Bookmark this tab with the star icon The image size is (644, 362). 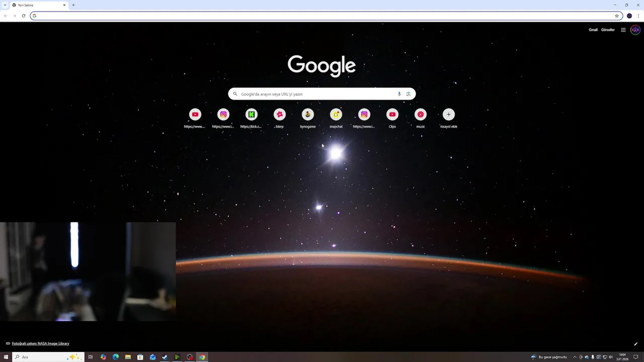point(617,16)
